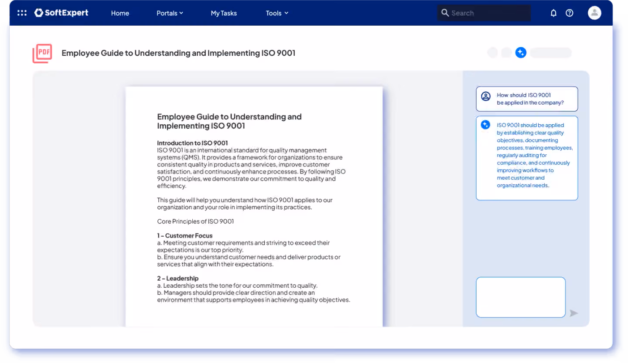Click the document page title heading
This screenshot has height=364, width=628.
point(229,121)
